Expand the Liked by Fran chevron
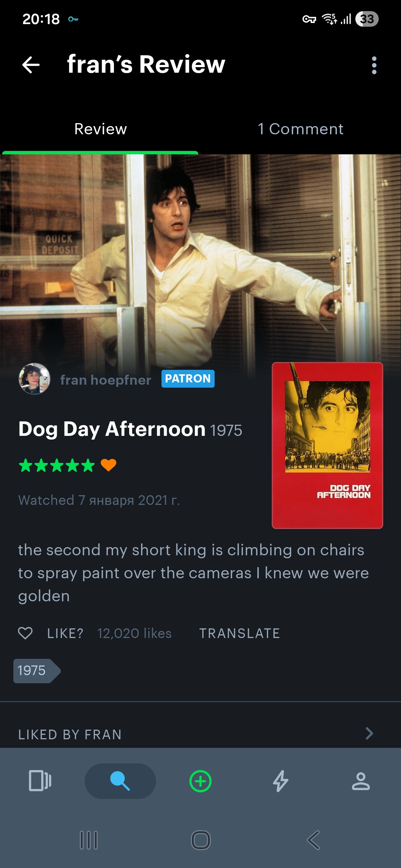 (x=369, y=733)
